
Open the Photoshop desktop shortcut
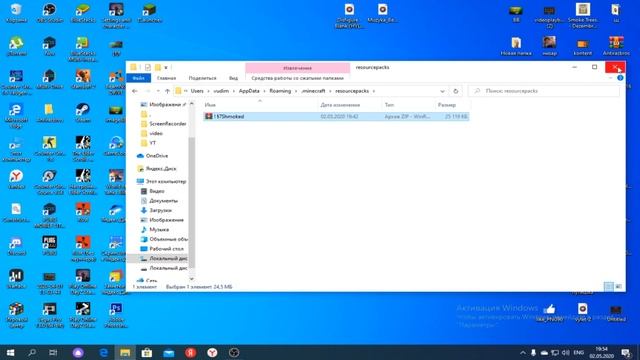coord(116,315)
